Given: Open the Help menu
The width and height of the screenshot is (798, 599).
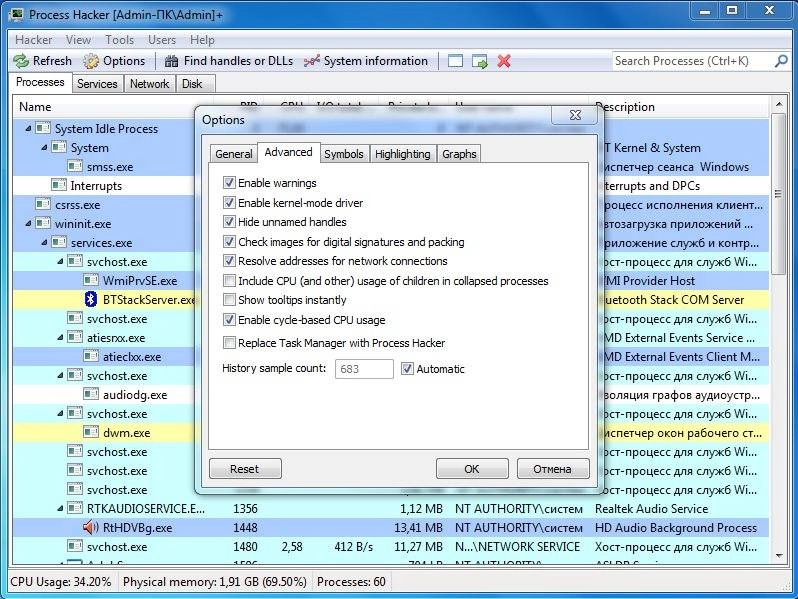Looking at the screenshot, I should pyautogui.click(x=202, y=40).
